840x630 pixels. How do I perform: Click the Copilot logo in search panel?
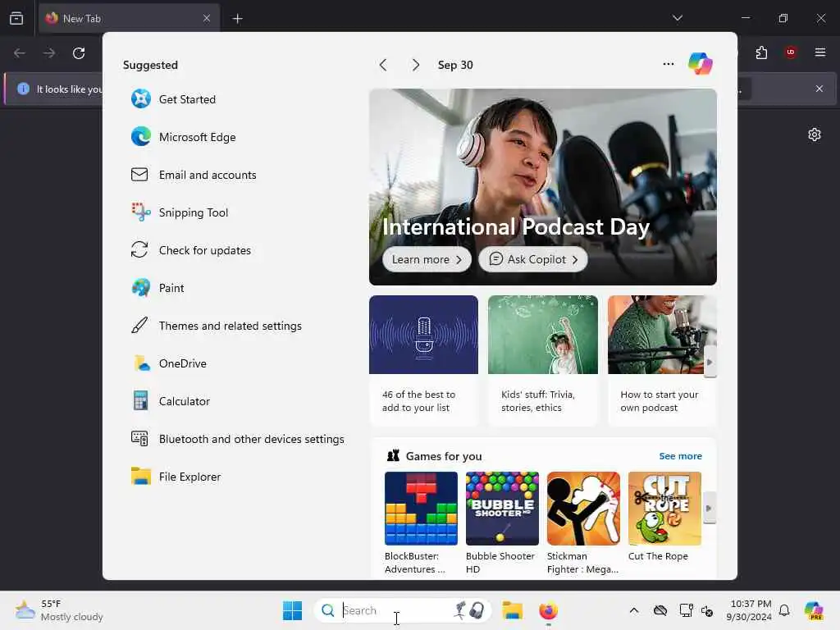coord(701,64)
